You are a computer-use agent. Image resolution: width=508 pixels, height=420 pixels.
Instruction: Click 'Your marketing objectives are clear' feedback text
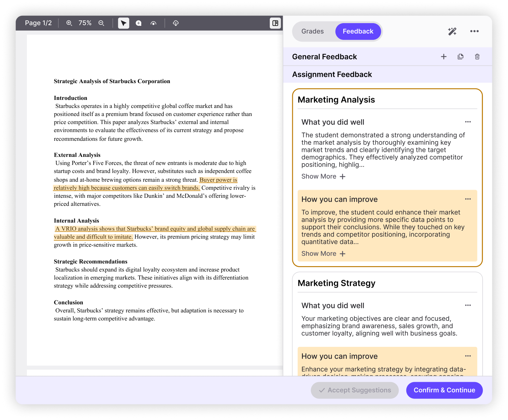tap(379, 326)
